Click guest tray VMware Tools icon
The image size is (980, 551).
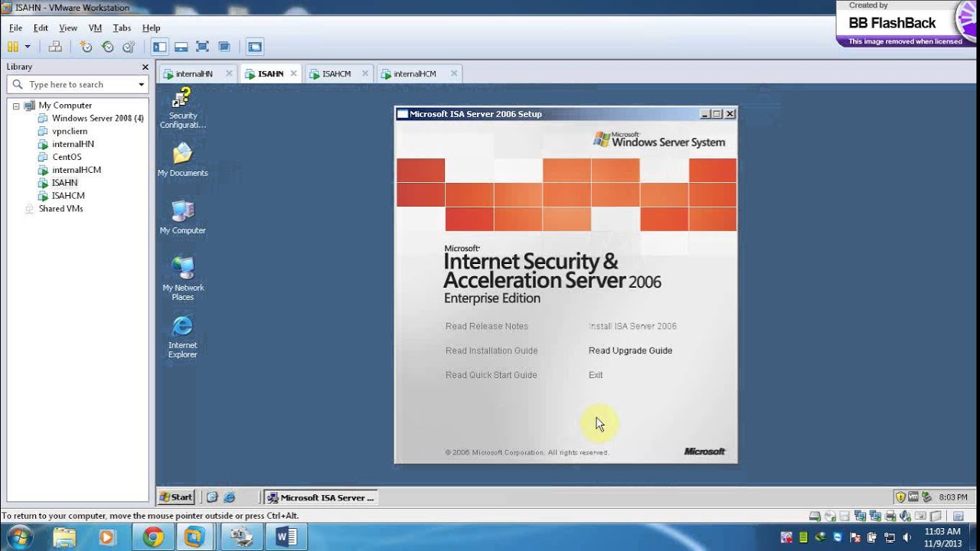click(914, 497)
